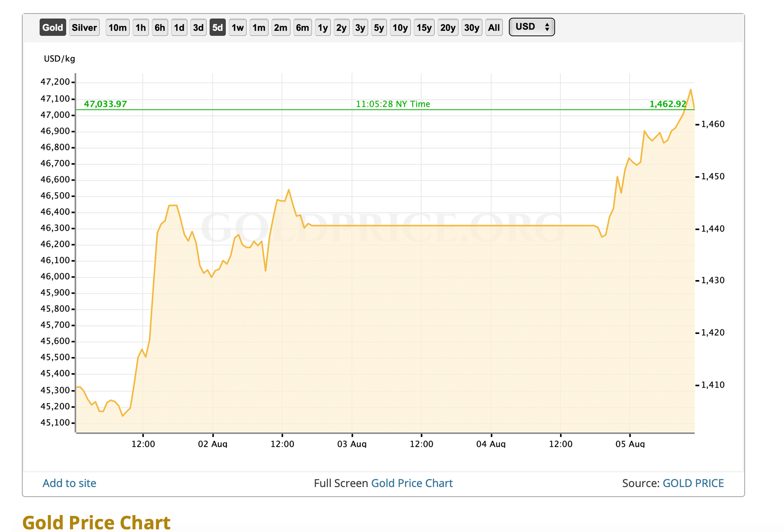The width and height of the screenshot is (784, 532).
Task: Choose the 6h time range
Action: [160, 27]
